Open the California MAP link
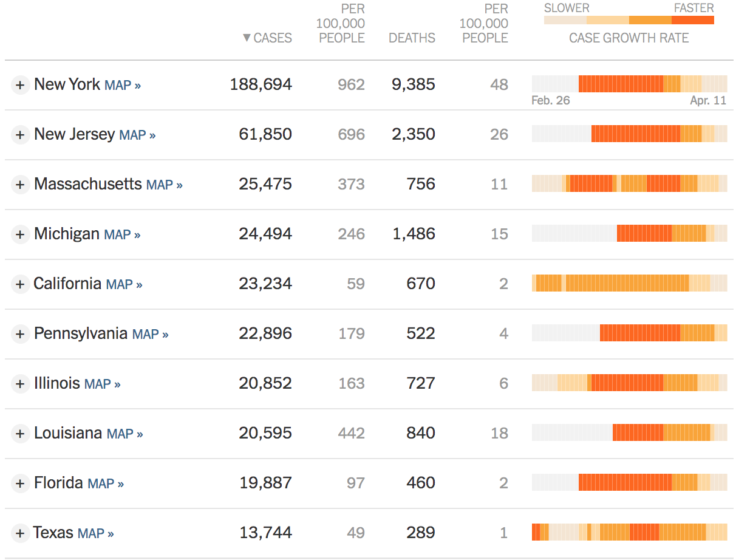The width and height of the screenshot is (736, 560). tap(124, 285)
